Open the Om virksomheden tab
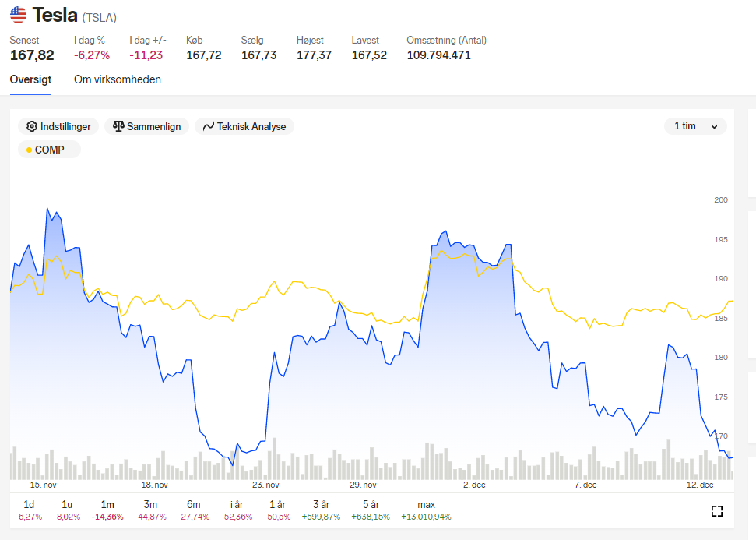The width and height of the screenshot is (756, 540). (x=117, y=79)
